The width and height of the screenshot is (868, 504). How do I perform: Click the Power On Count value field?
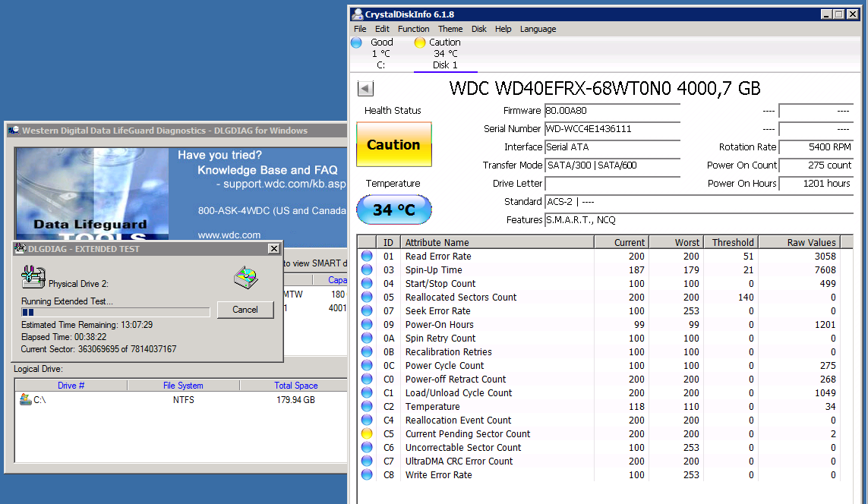[x=816, y=165]
